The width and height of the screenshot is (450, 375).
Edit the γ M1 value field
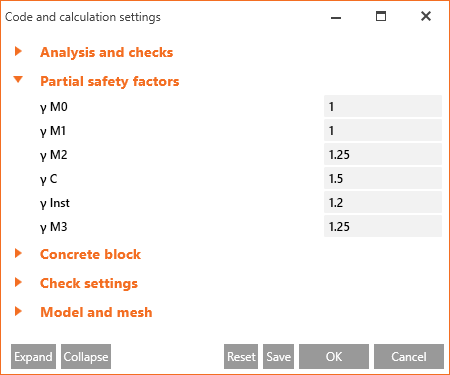point(383,130)
